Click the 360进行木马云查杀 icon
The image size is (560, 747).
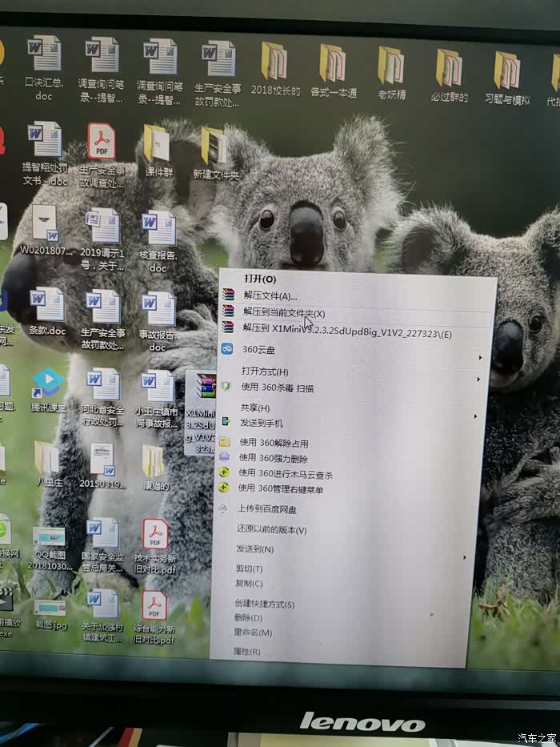[225, 473]
